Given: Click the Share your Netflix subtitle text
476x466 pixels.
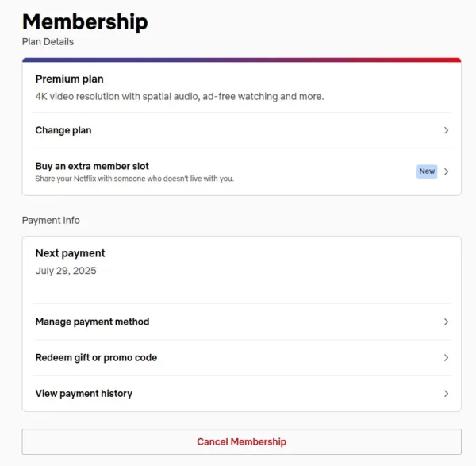Looking at the screenshot, I should tap(134, 179).
